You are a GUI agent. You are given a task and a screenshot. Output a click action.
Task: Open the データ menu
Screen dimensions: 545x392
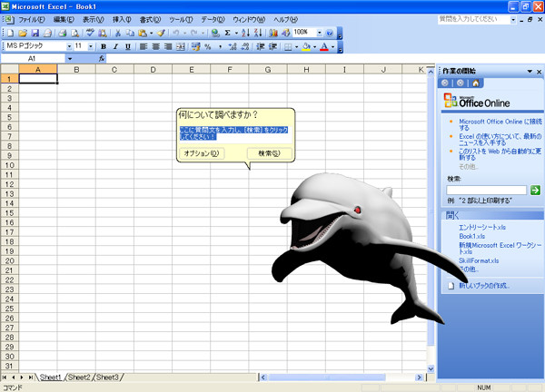[213, 20]
